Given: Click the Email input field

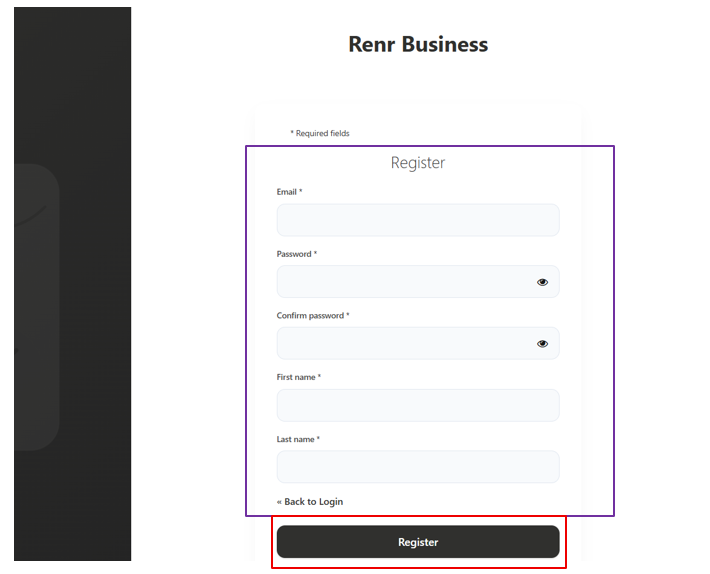Looking at the screenshot, I should click(x=418, y=220).
